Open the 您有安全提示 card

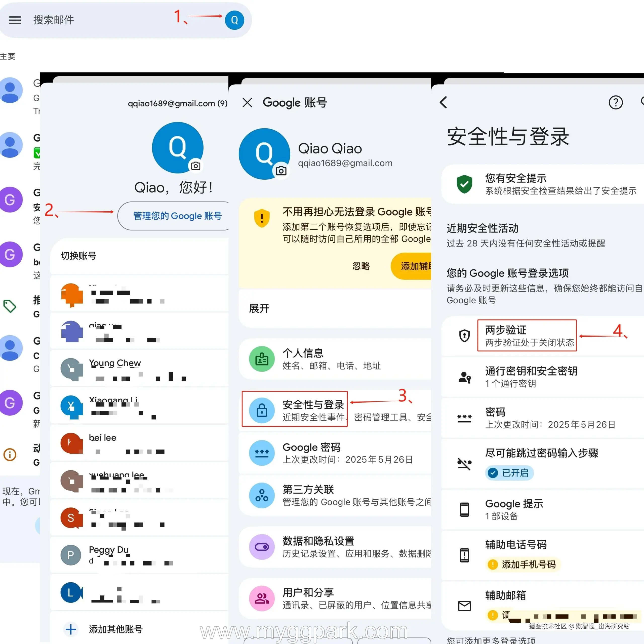pos(543,184)
